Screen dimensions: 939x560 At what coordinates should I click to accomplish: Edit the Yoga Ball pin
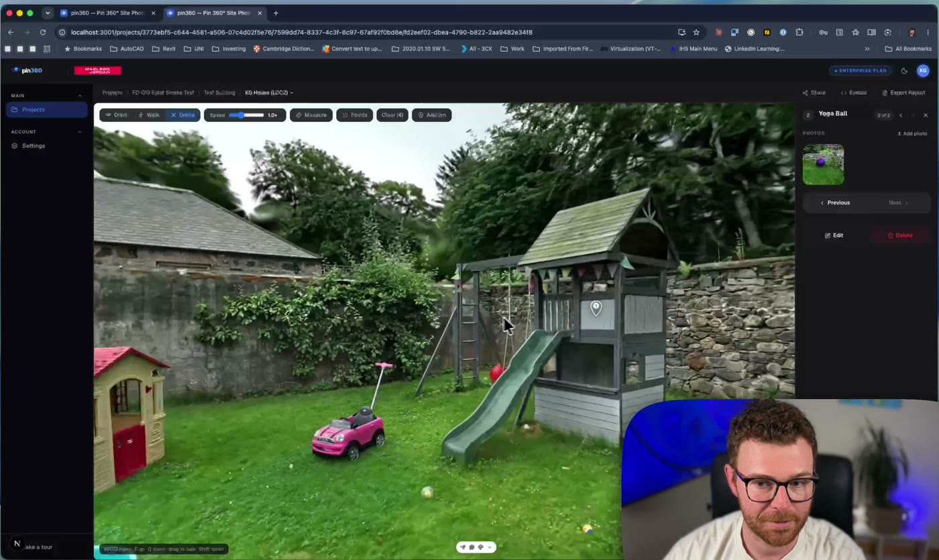pos(834,235)
